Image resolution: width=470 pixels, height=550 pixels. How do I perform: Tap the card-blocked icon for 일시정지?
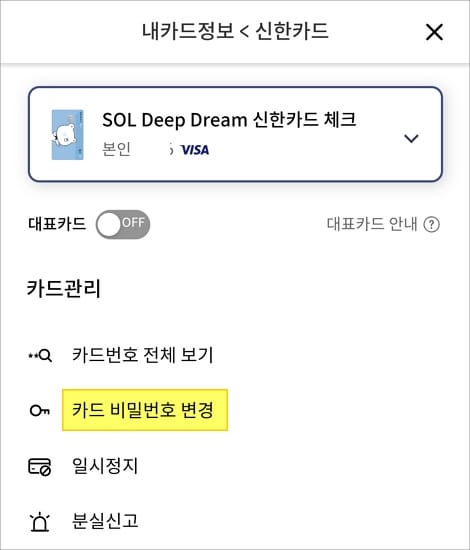(40, 467)
